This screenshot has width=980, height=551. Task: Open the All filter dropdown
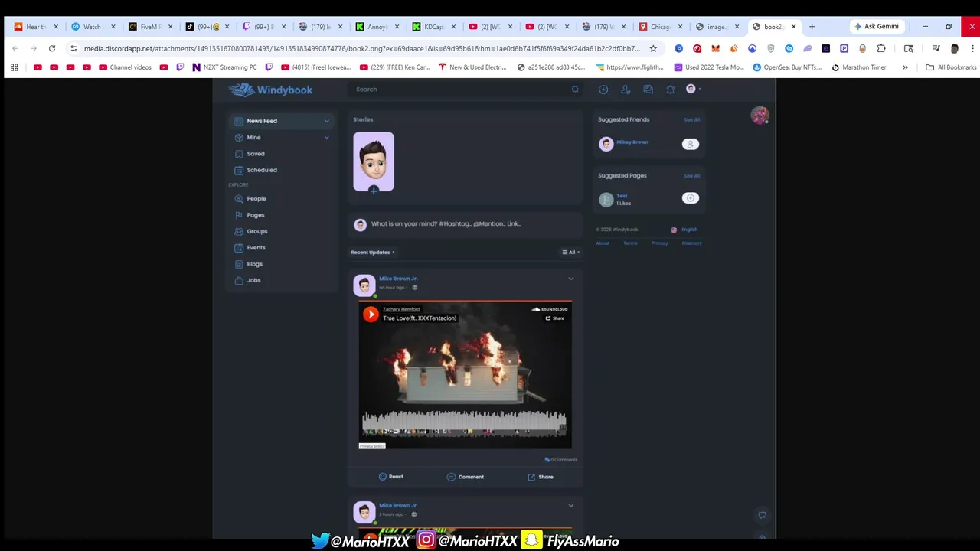coord(570,253)
